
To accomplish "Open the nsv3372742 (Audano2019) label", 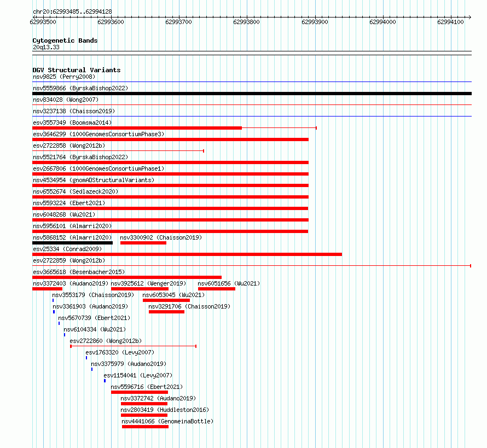I will pyautogui.click(x=158, y=398).
